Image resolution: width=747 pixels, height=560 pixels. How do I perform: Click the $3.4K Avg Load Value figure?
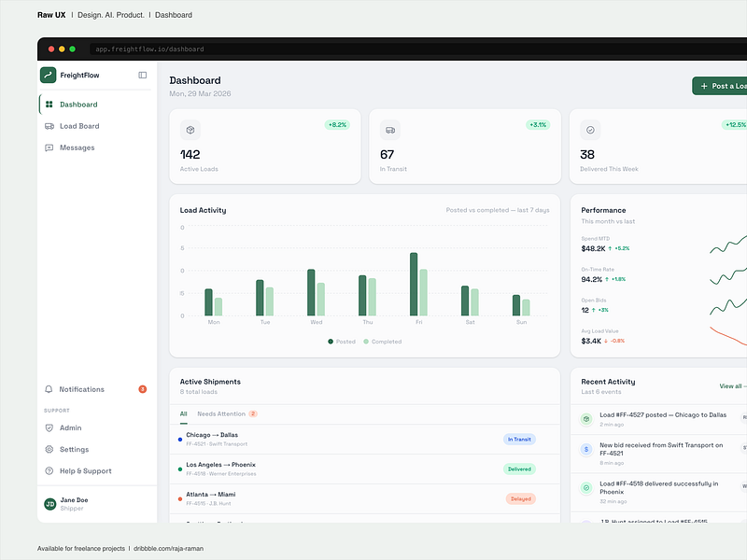pos(591,341)
